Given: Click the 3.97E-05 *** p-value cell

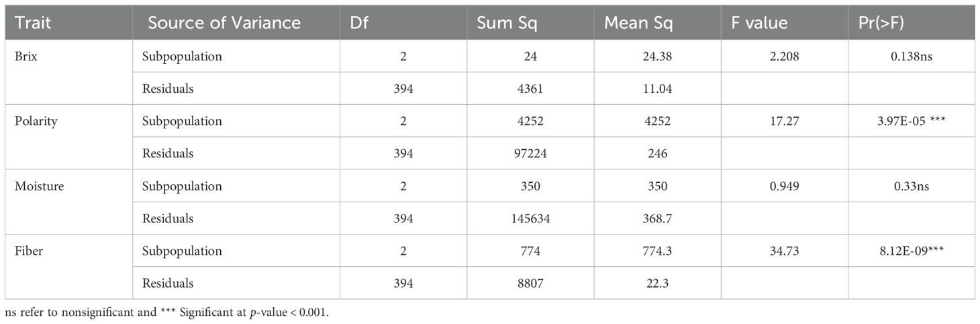Looking at the screenshot, I should (912, 121).
